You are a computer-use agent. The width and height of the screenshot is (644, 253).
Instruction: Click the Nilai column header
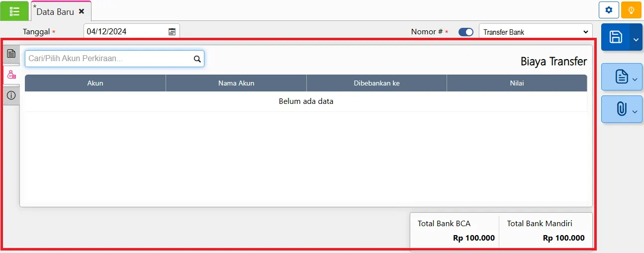517,83
